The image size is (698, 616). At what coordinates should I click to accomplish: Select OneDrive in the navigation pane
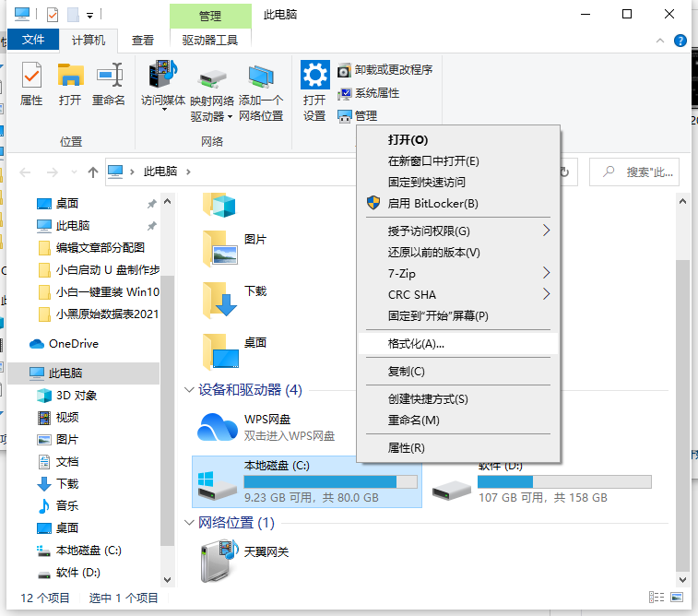(73, 343)
